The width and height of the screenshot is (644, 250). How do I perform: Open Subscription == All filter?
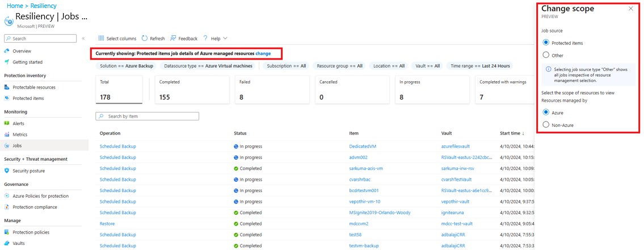[287, 66]
